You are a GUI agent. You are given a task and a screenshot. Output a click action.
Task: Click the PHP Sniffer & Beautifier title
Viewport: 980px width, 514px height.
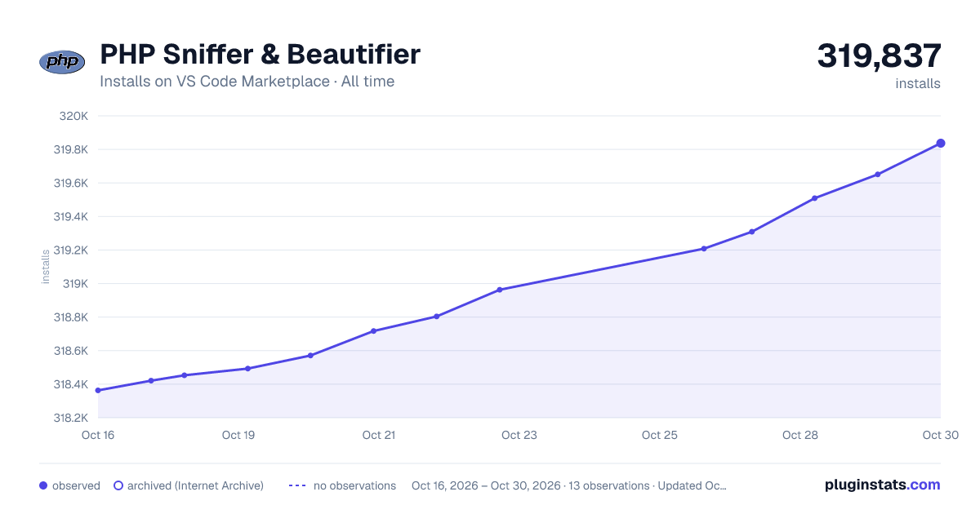tap(260, 54)
